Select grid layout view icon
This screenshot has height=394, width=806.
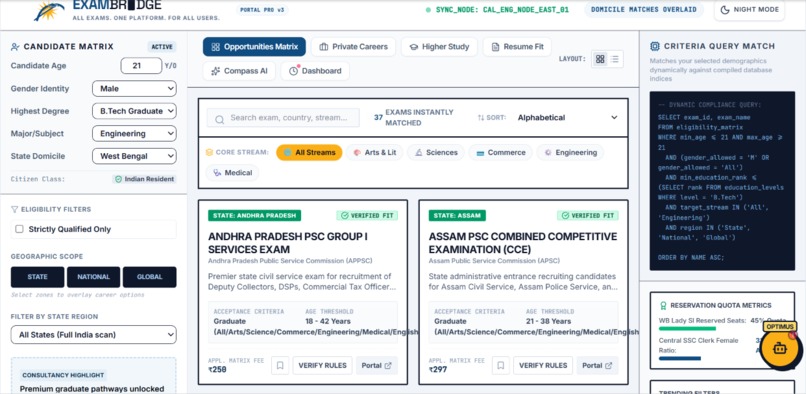(x=600, y=59)
